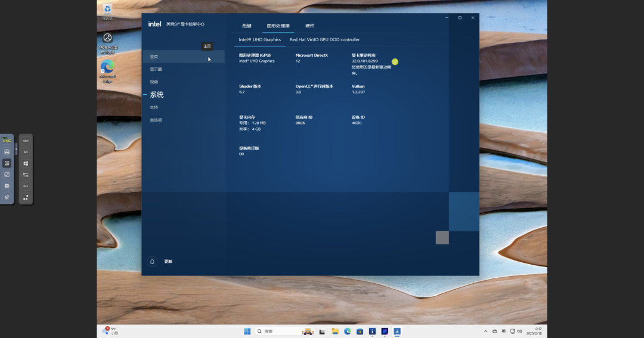
Task: Send Ctrl+Alt+Del from noVNC panel
Action: (26, 197)
